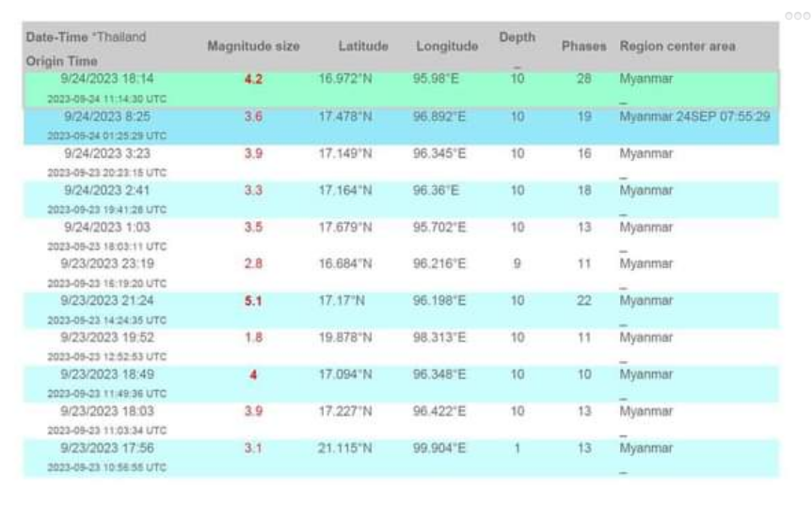Select latitude 17.679°N cell
Image resolution: width=812 pixels, height=505 pixels.
click(x=345, y=228)
